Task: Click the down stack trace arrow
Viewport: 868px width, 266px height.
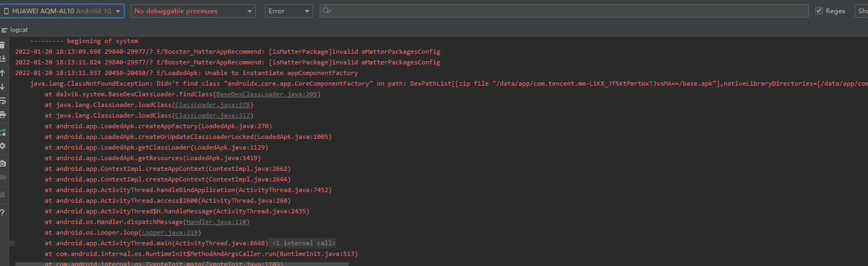Action: point(3,86)
